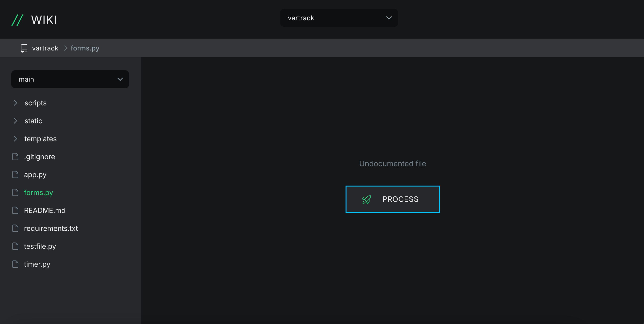
Task: Open the testfile.py file
Action: tap(40, 246)
